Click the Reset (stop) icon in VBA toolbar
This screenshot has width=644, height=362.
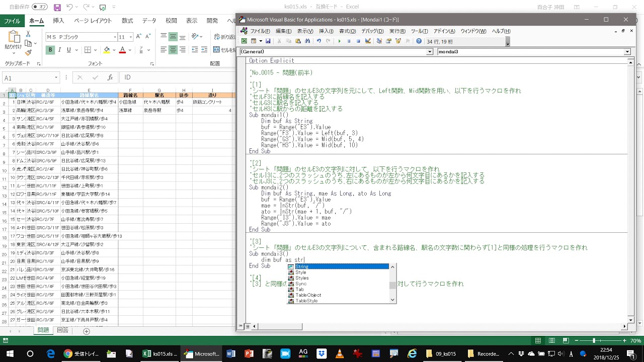point(358,41)
